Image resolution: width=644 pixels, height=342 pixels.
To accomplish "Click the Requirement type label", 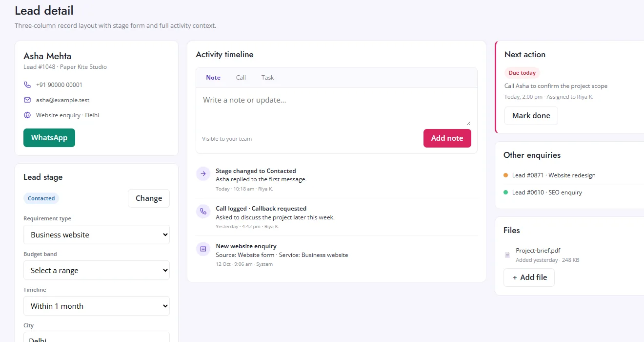I will (x=47, y=218).
